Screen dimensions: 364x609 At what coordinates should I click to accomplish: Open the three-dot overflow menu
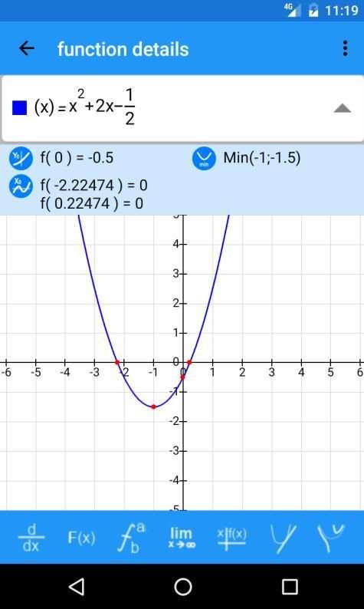pos(345,48)
